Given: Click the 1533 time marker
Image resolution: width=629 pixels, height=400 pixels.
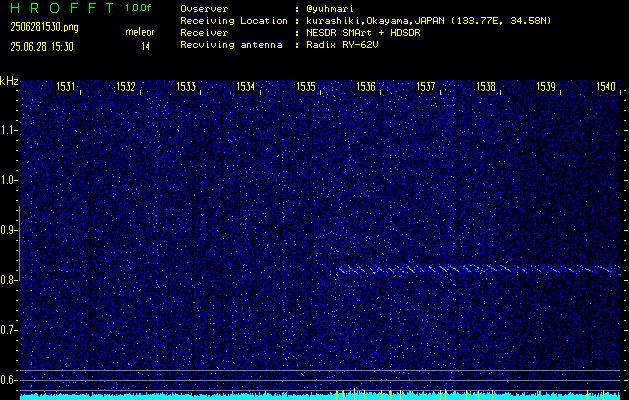Looking at the screenshot, I should click(186, 86).
